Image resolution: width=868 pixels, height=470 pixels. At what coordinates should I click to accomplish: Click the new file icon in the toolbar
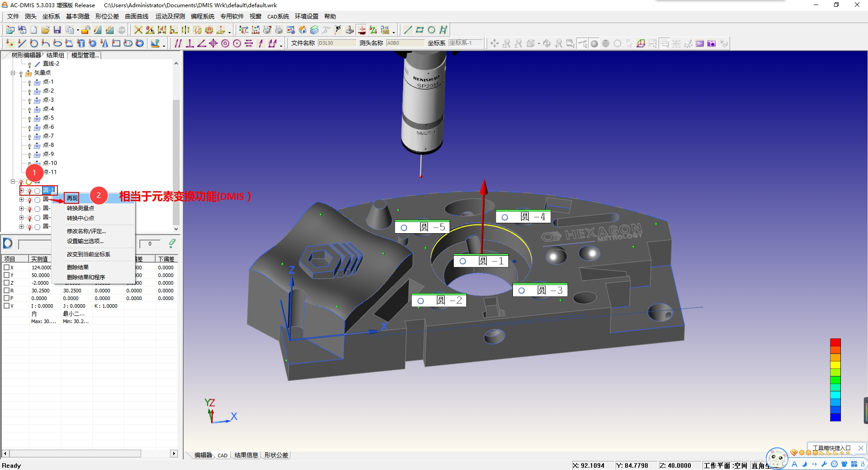click(34, 30)
